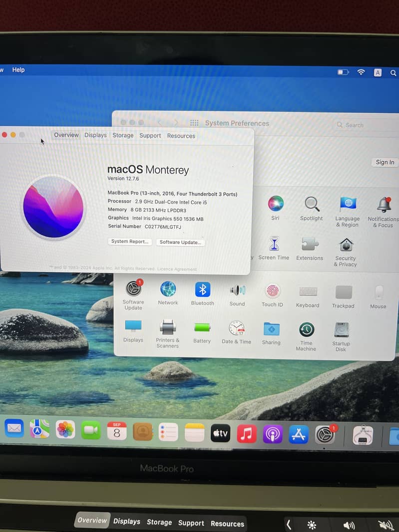This screenshot has width=399, height=532.
Task: Switch to the Resources tab
Action: (x=181, y=136)
